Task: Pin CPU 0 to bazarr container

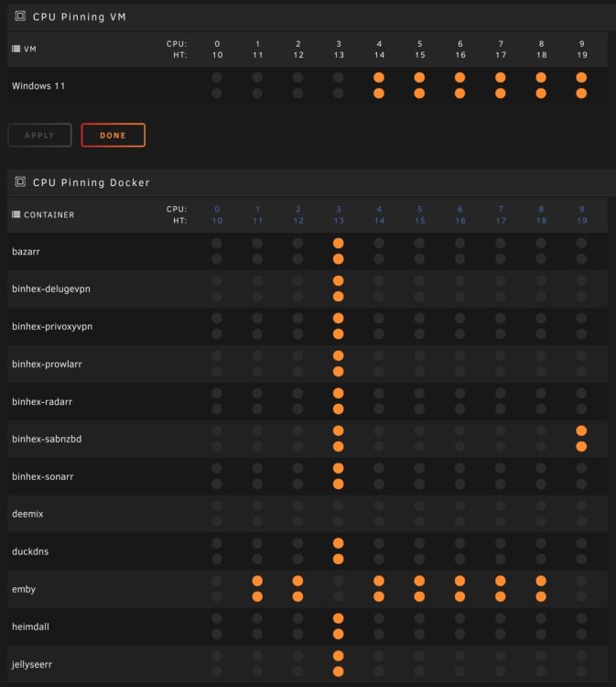Action: click(x=217, y=243)
